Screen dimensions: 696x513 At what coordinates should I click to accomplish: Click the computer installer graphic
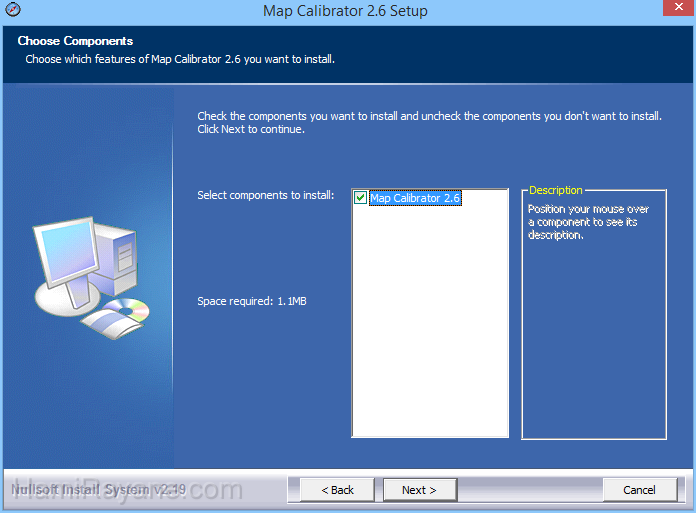pos(92,278)
